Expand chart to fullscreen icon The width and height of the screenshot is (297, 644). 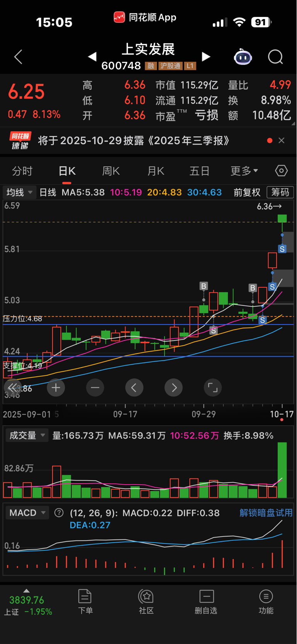coord(213,388)
